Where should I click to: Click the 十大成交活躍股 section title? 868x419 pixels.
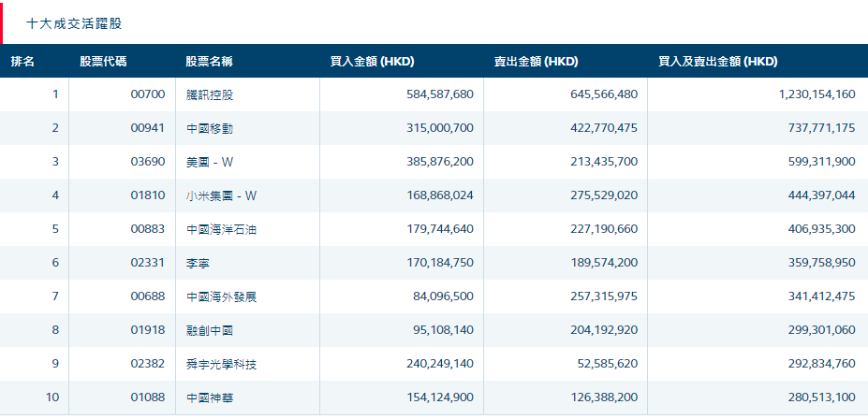coord(74,22)
